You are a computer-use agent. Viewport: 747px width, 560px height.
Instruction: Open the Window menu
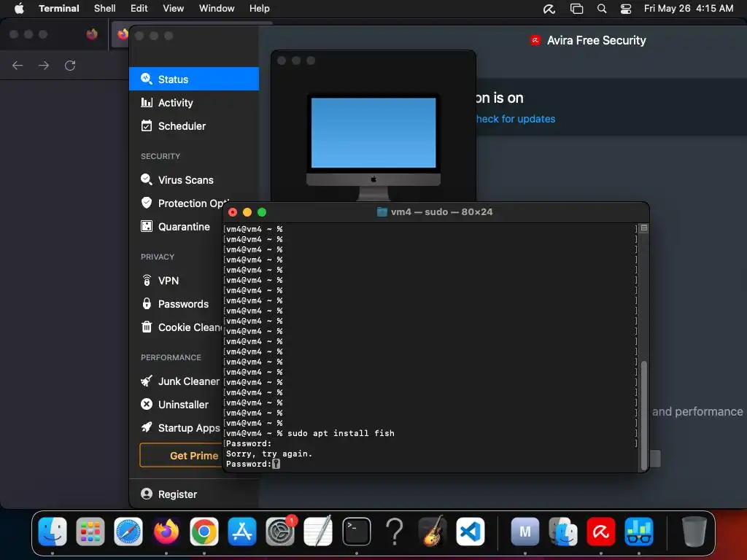pos(217,8)
